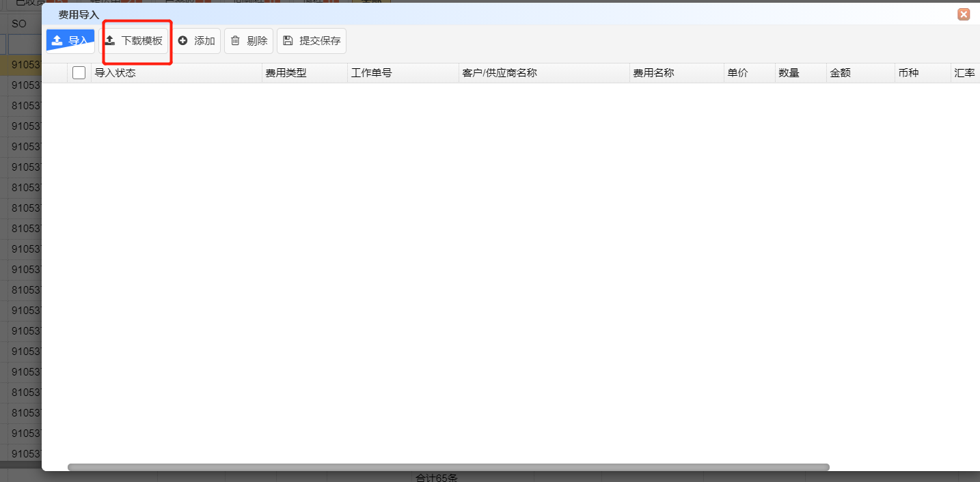Click the 金额 column header

pos(860,73)
